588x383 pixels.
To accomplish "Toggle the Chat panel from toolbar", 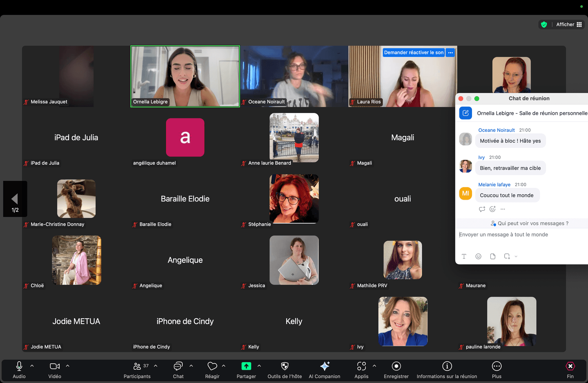I will tap(178, 370).
